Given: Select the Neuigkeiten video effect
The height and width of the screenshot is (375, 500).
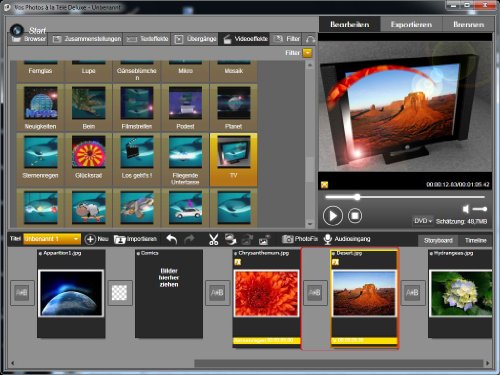Looking at the screenshot, I should click(x=40, y=108).
